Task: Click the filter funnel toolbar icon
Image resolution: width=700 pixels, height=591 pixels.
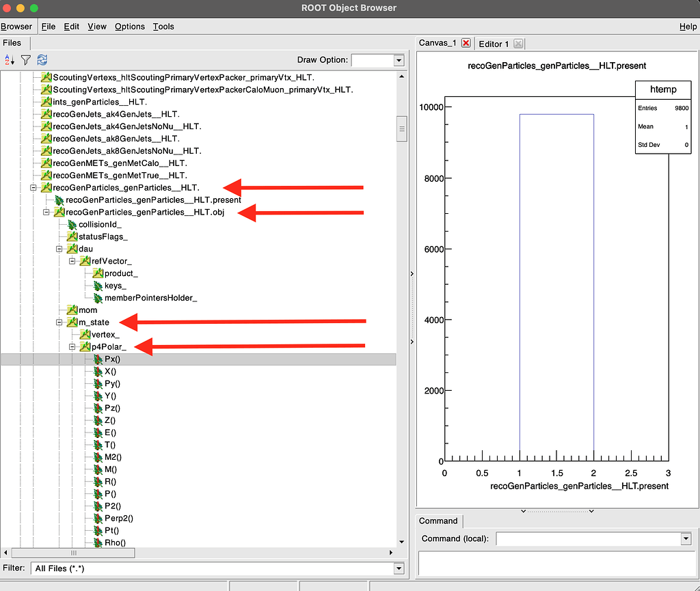Action: tap(26, 59)
